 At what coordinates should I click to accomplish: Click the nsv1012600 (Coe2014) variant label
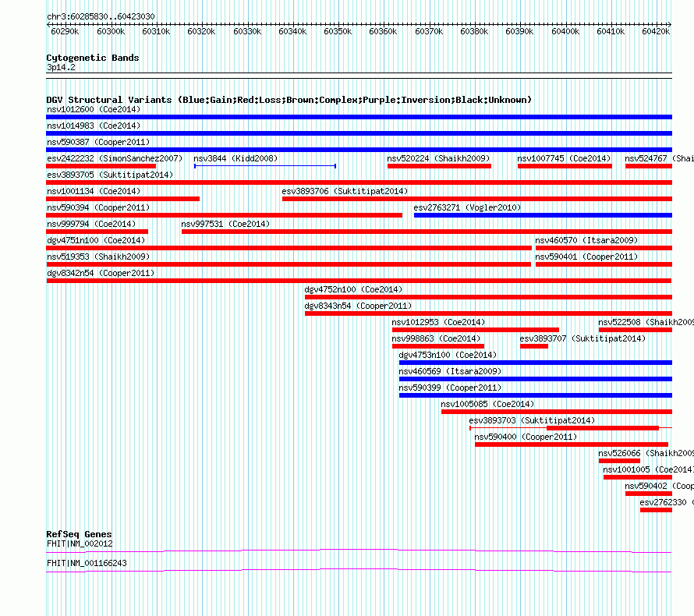(x=94, y=109)
